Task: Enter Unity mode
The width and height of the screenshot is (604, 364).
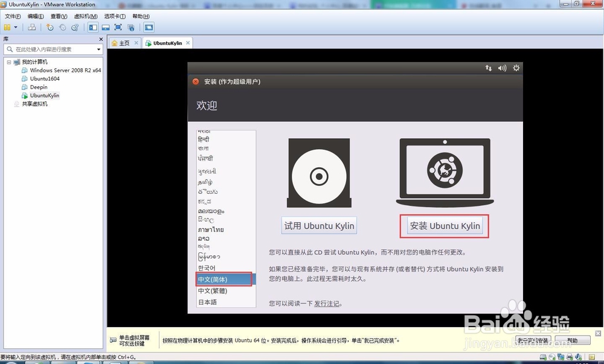Action: (130, 27)
